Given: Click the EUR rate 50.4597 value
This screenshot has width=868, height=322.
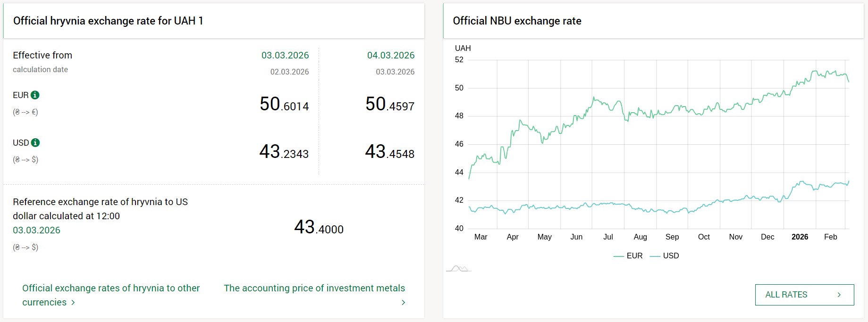Looking at the screenshot, I should pyautogui.click(x=390, y=104).
